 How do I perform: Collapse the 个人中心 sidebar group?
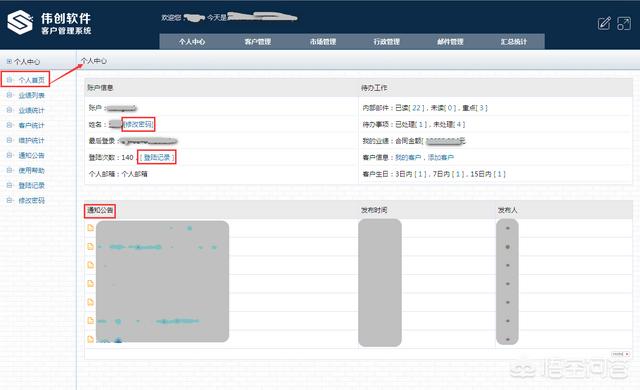pos(9,62)
